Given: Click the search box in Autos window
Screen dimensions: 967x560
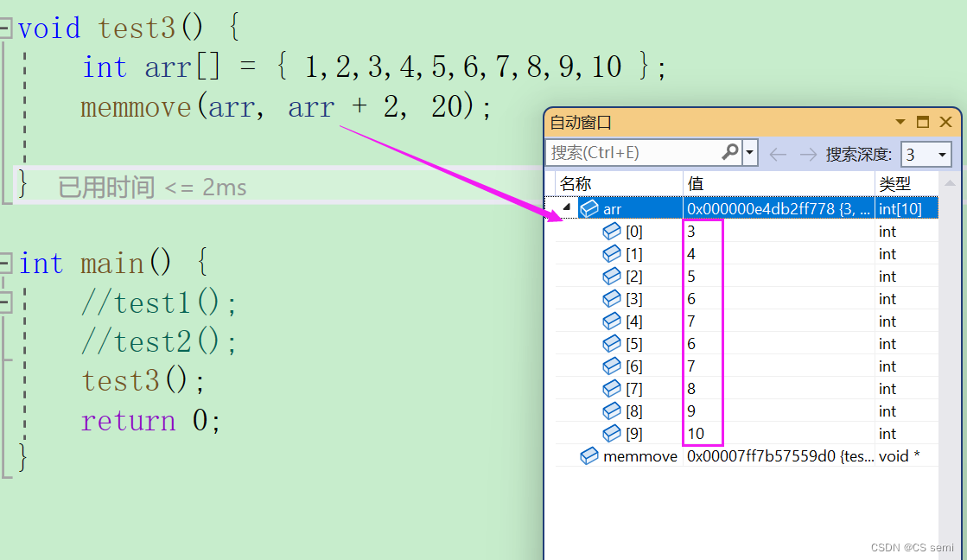Looking at the screenshot, I should pos(634,152).
